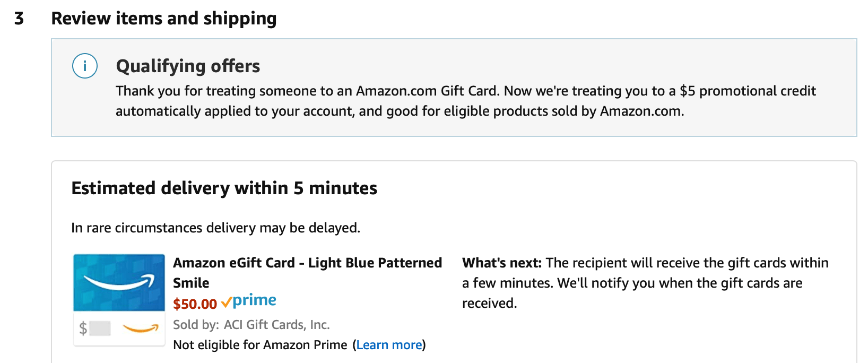Select the delivery delay notice text
The width and height of the screenshot is (868, 363).
(215, 228)
